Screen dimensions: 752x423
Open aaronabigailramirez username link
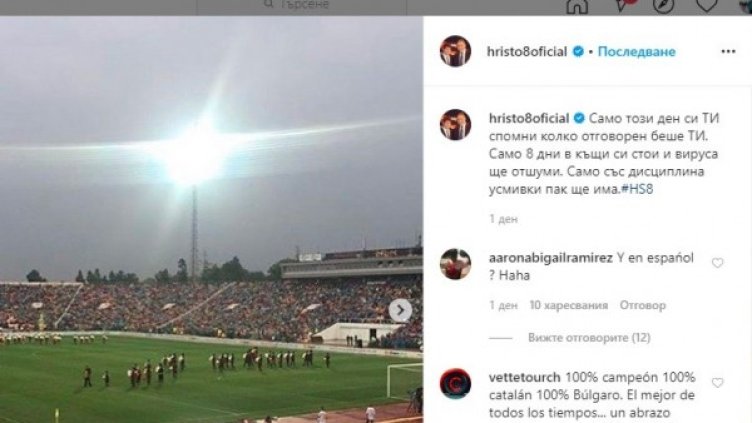click(551, 258)
